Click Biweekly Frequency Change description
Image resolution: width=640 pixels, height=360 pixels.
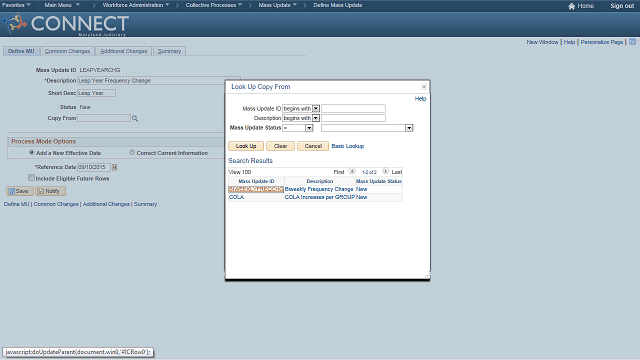[319, 189]
